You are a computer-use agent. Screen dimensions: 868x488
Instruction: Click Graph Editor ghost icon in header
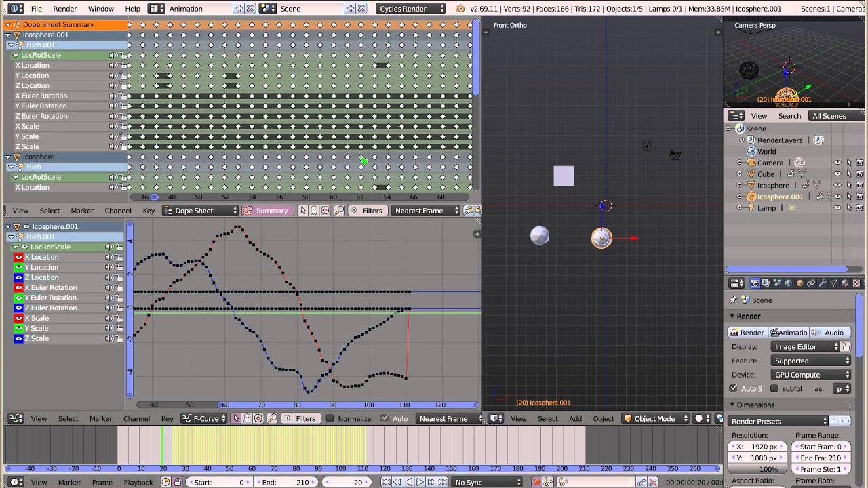coord(247,418)
